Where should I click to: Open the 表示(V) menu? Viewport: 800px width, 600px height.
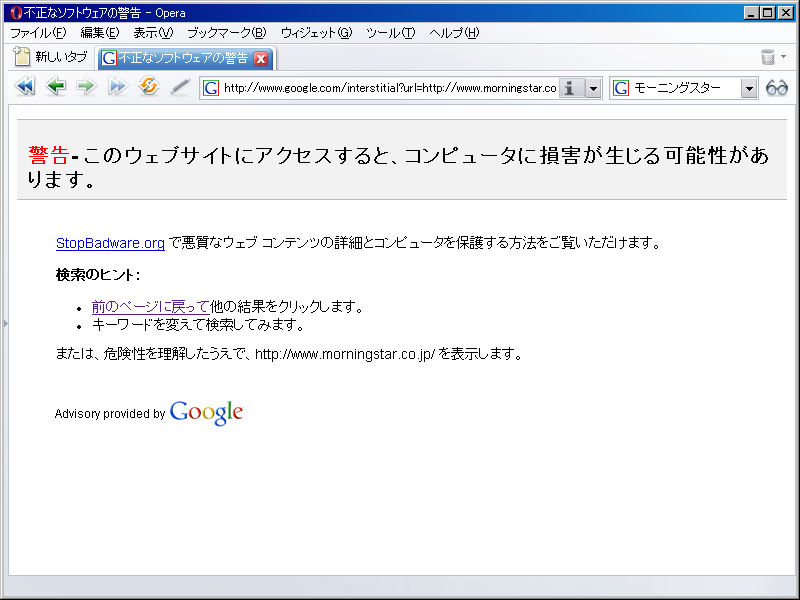tap(153, 33)
